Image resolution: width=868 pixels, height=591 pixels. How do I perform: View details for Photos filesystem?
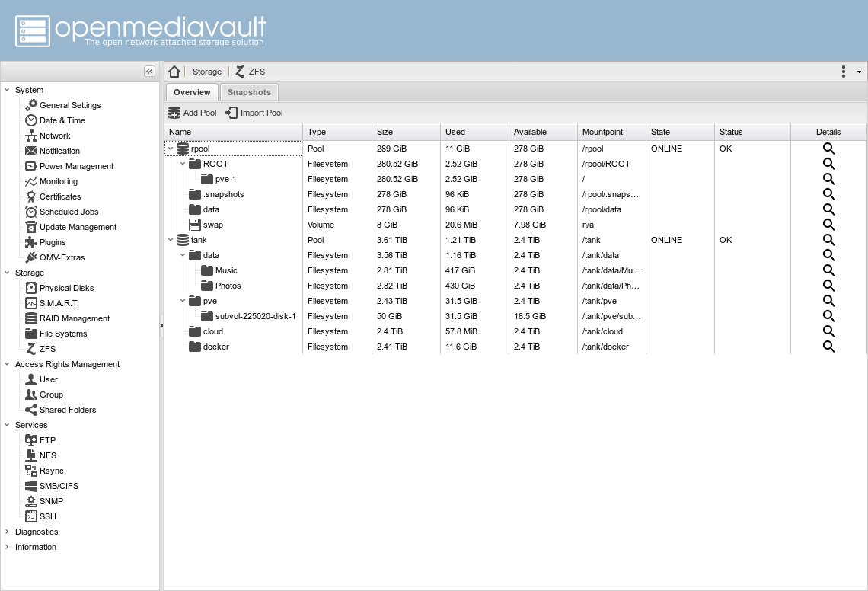[x=828, y=286]
